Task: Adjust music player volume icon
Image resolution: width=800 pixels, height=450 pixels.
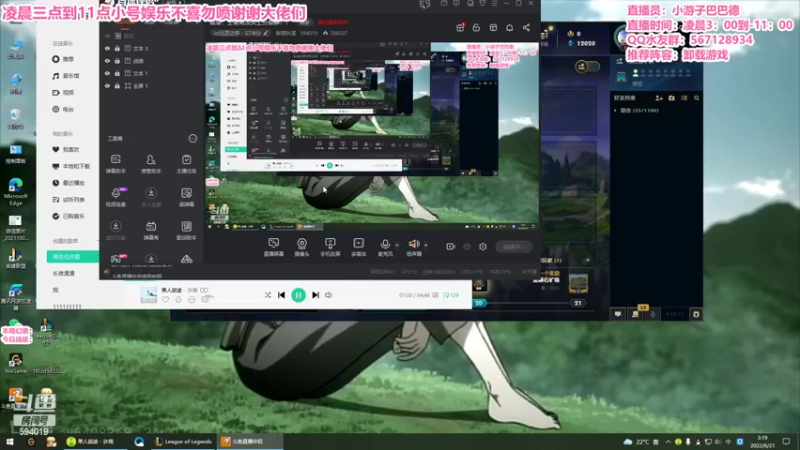Action: [x=329, y=295]
